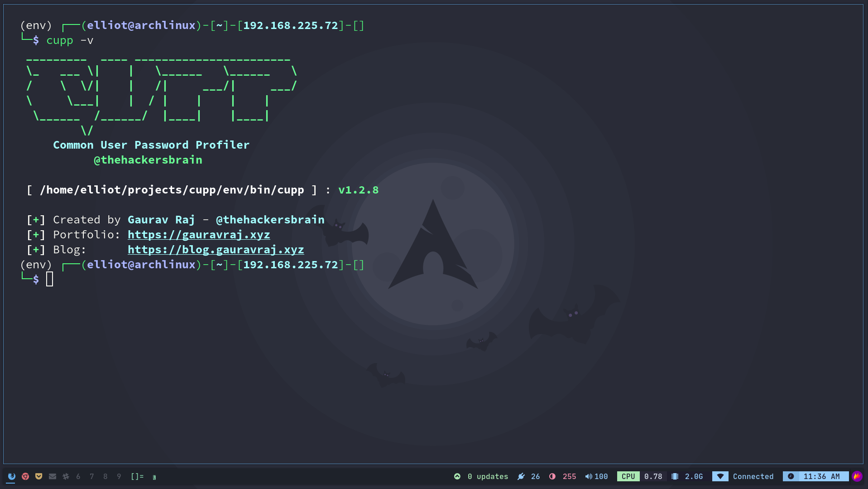
Task: Click the updates arrow icon
Action: (x=457, y=476)
